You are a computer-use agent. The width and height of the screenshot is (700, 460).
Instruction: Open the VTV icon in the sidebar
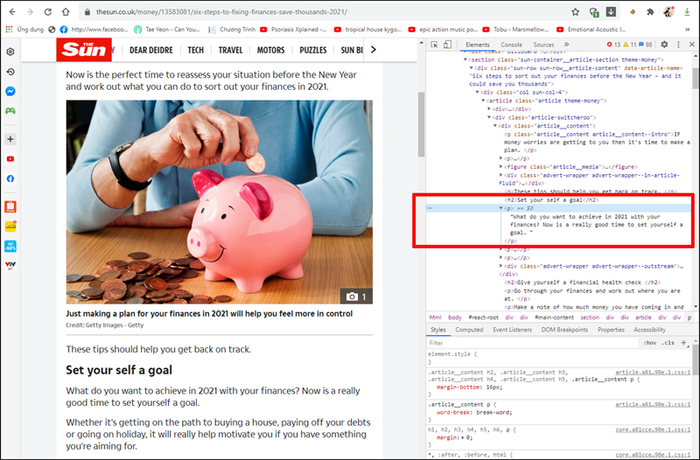coord(10,265)
